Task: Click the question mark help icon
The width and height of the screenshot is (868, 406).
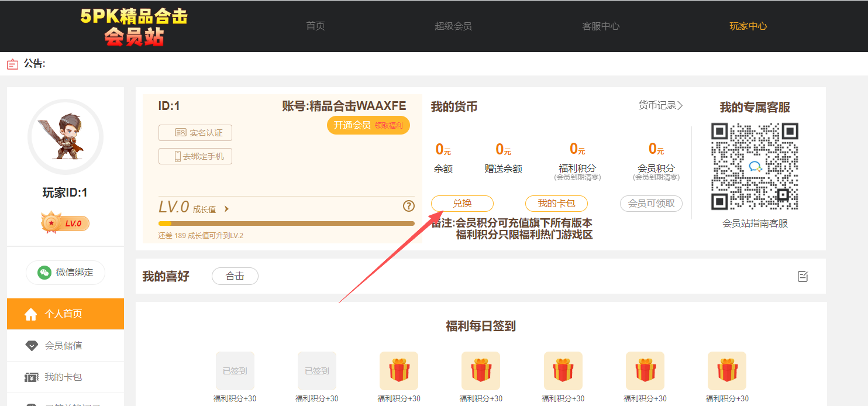Action: [x=409, y=206]
